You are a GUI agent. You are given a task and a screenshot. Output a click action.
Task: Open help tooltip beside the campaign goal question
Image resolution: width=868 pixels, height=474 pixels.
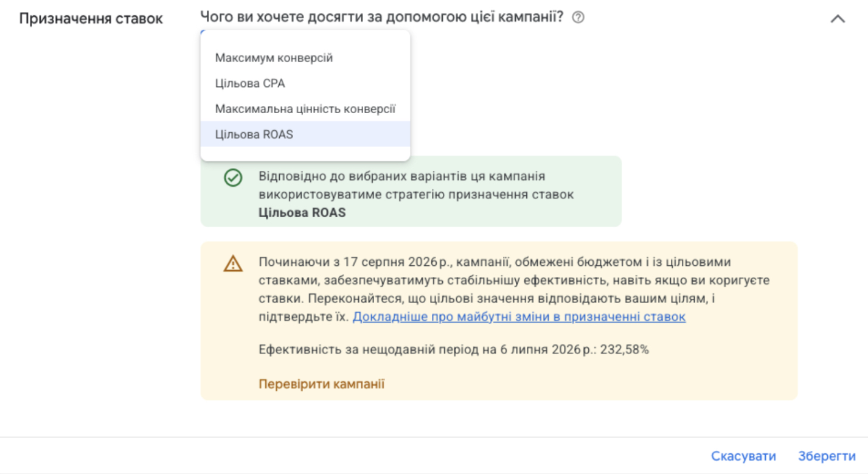578,18
